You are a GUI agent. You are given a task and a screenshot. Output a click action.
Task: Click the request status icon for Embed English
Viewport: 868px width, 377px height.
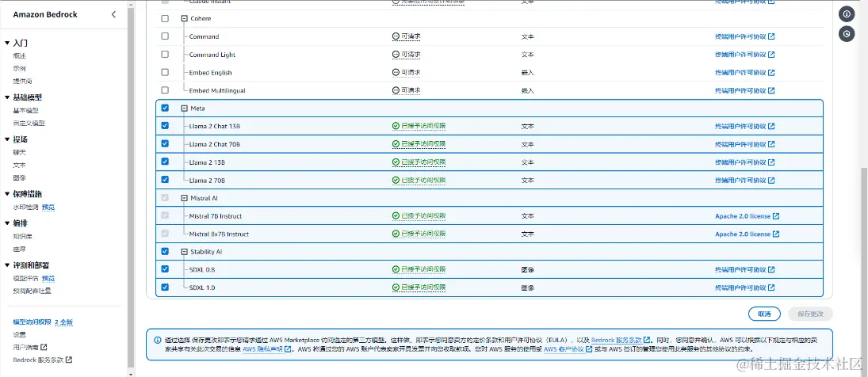tap(396, 72)
